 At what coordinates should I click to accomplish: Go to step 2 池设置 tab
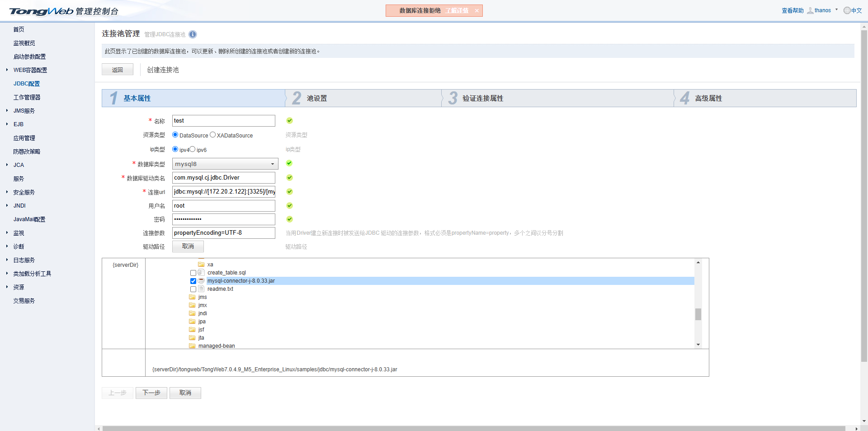[x=363, y=98]
